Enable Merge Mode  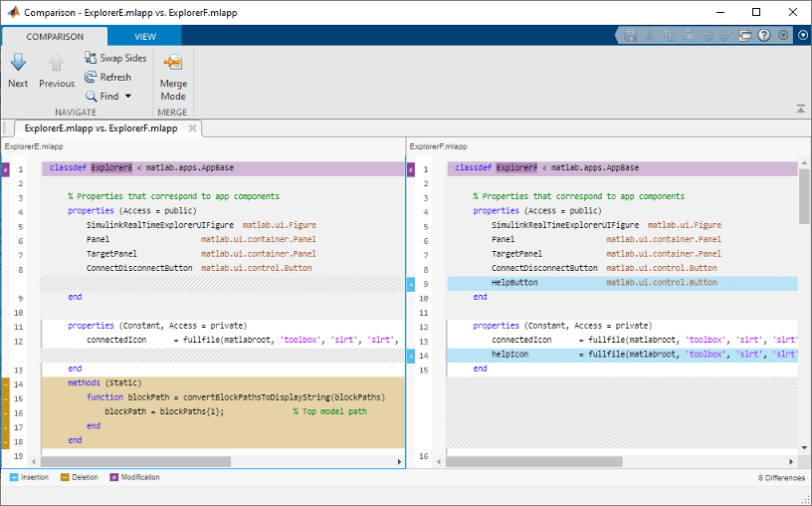click(x=173, y=76)
